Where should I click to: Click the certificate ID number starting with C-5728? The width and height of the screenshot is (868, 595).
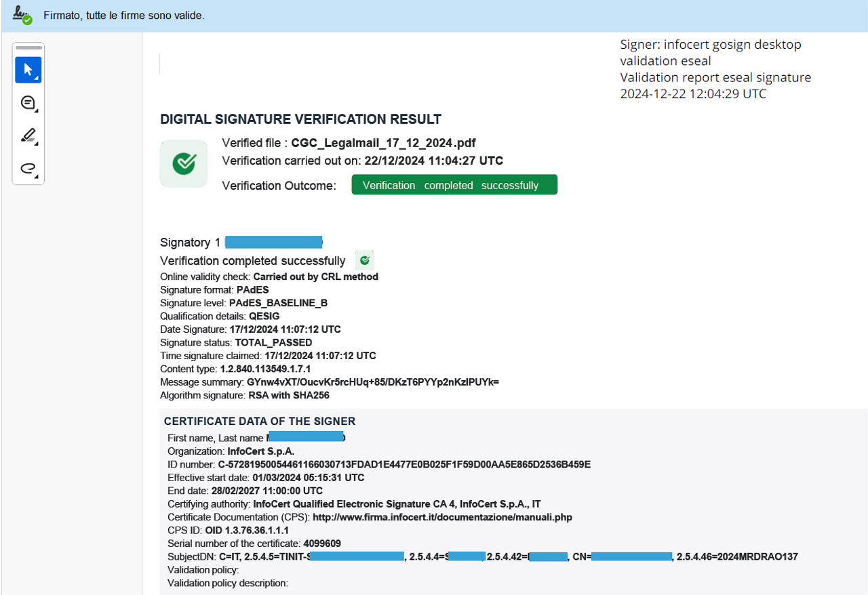(x=404, y=464)
